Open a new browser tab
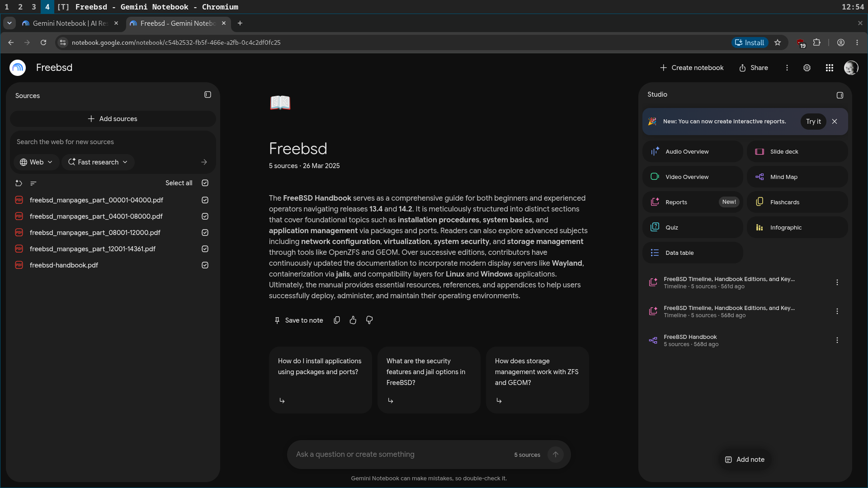868x488 pixels. pos(240,23)
